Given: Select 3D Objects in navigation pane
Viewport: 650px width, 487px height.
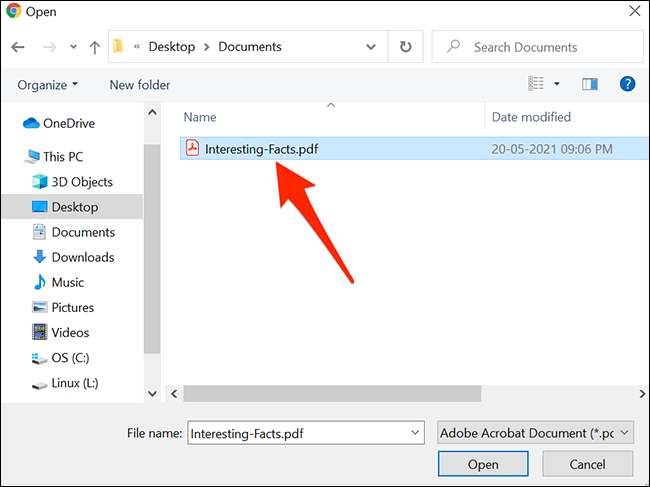Looking at the screenshot, I should pyautogui.click(x=82, y=182).
